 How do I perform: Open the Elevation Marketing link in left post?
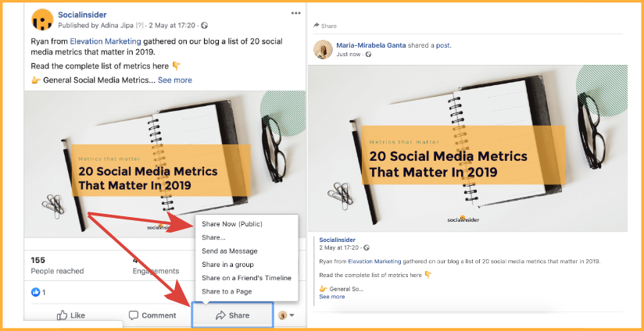[x=106, y=41]
